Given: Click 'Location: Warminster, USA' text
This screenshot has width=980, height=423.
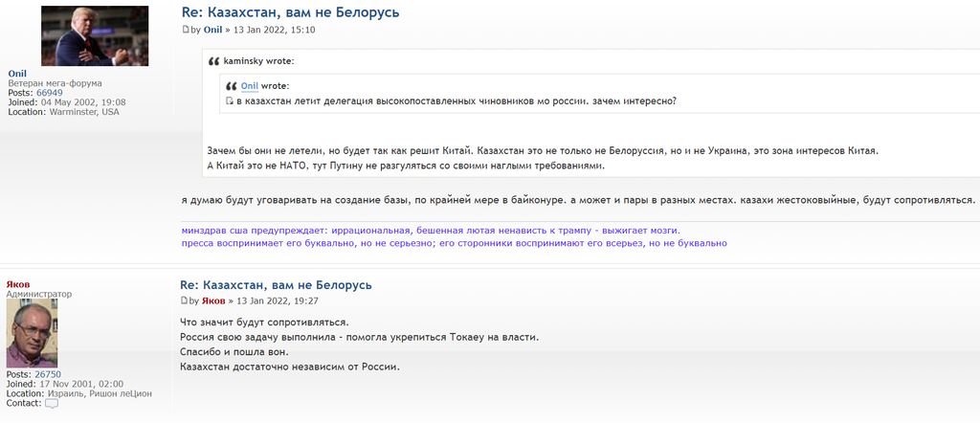Looking at the screenshot, I should [64, 112].
